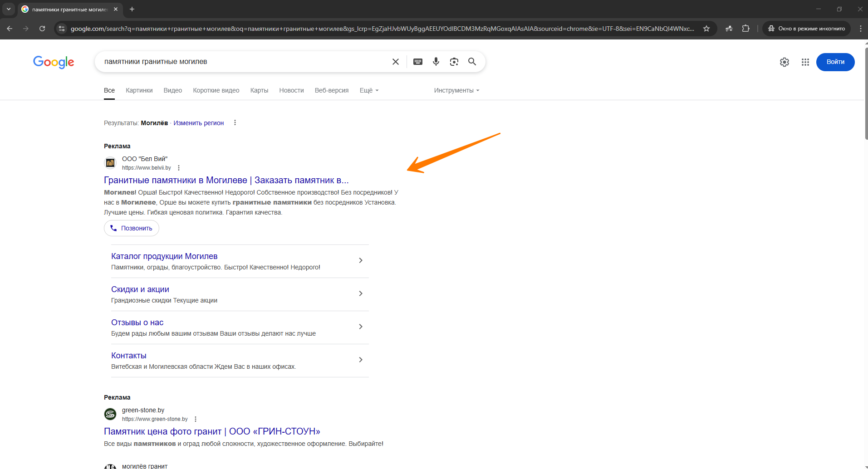View site information icon in address bar

62,29
